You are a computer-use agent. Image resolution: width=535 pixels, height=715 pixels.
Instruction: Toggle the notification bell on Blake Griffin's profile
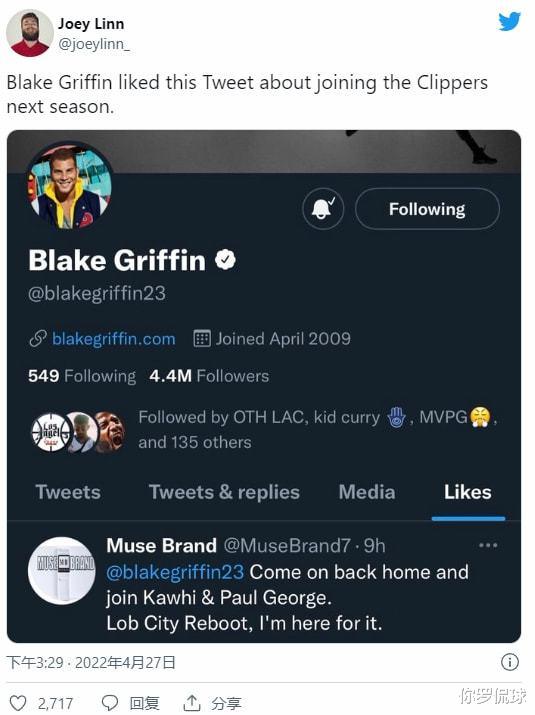(323, 209)
